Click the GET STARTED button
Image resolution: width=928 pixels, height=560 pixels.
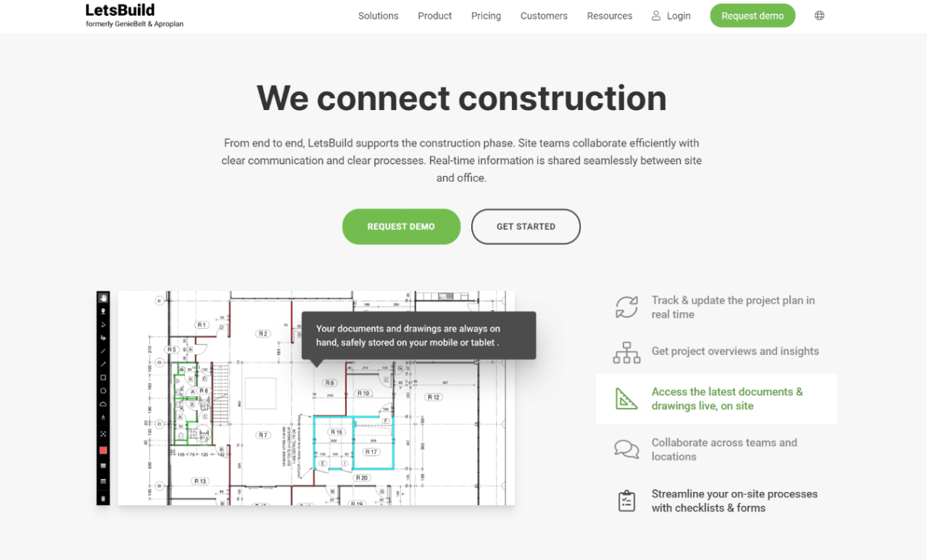[x=526, y=227]
